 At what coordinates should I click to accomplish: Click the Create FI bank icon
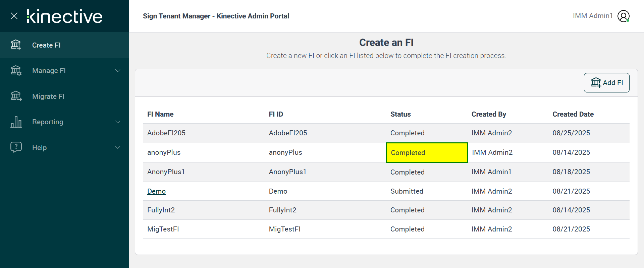(16, 45)
